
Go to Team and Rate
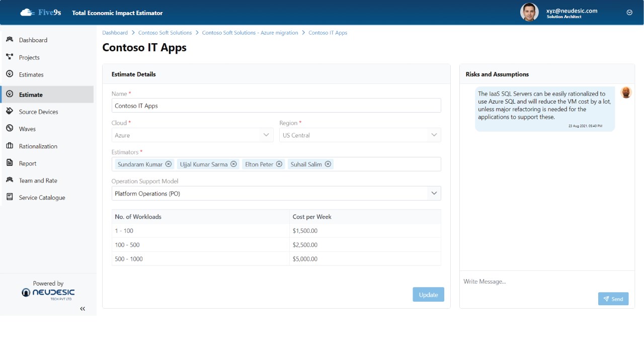(x=38, y=180)
